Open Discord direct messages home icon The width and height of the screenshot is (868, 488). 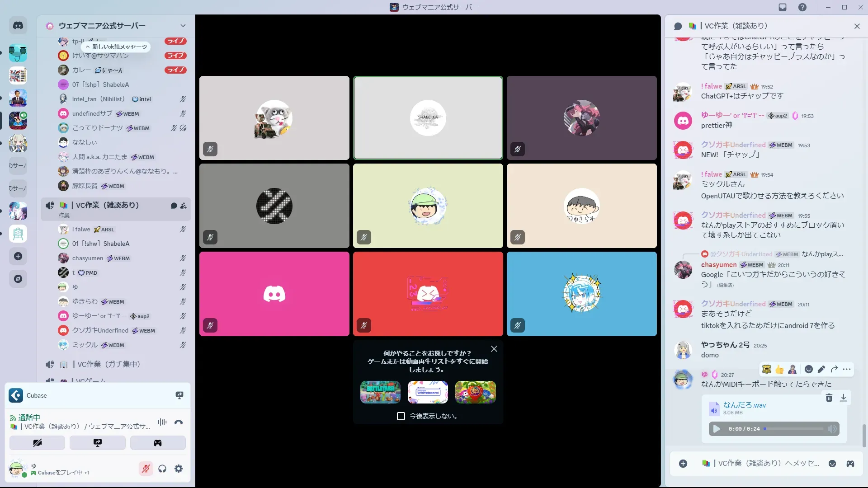coord(18,26)
